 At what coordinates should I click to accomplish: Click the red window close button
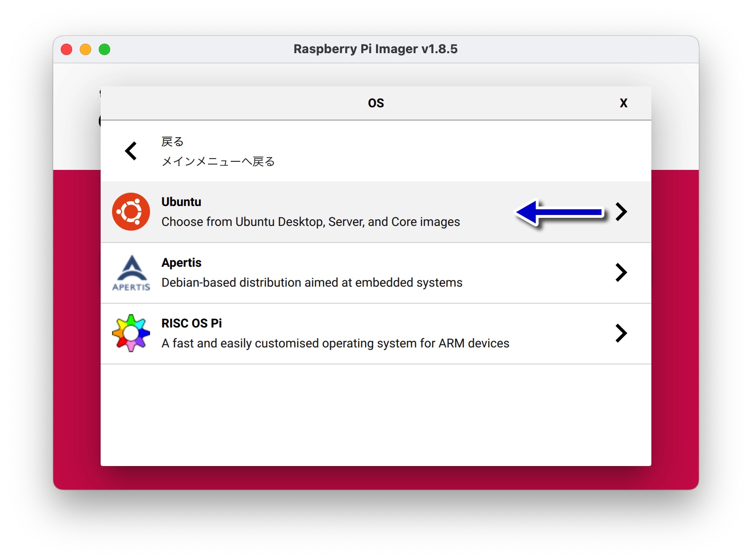(66, 49)
